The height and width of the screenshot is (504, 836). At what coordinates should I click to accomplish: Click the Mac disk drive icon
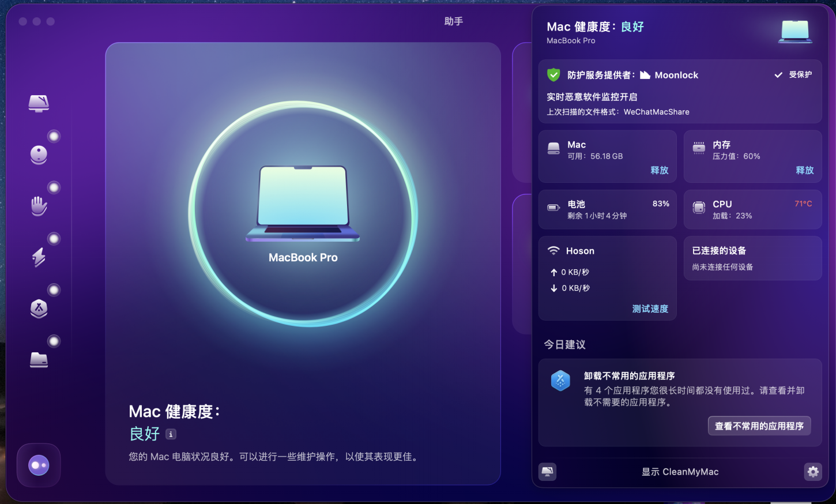click(x=553, y=149)
